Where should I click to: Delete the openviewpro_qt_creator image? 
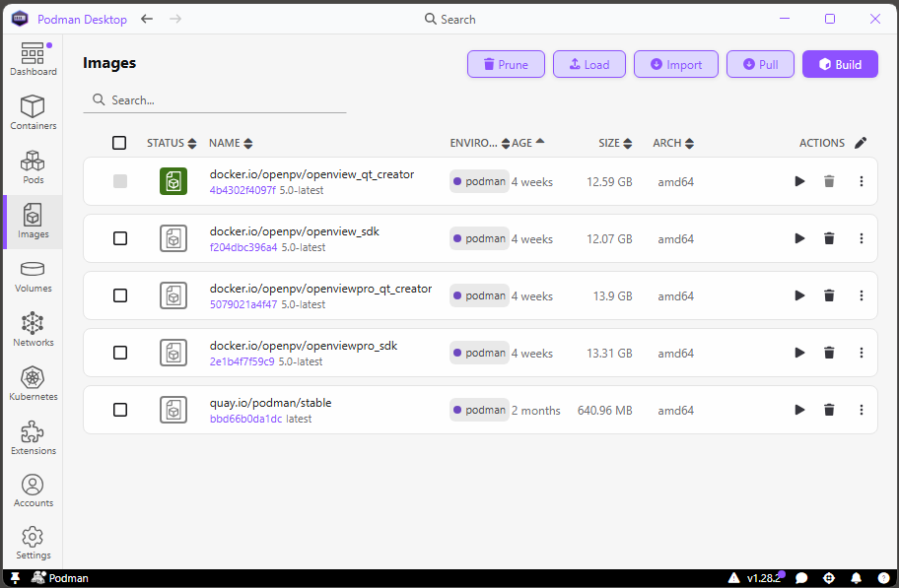[829, 295]
